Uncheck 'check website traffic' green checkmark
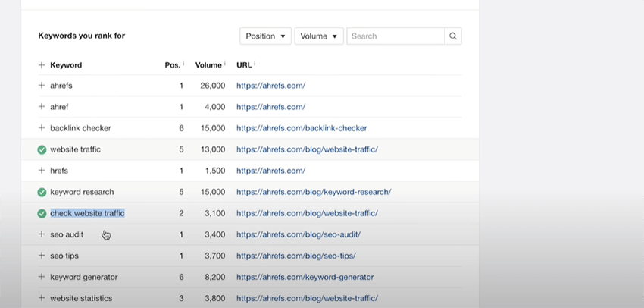 (42, 213)
